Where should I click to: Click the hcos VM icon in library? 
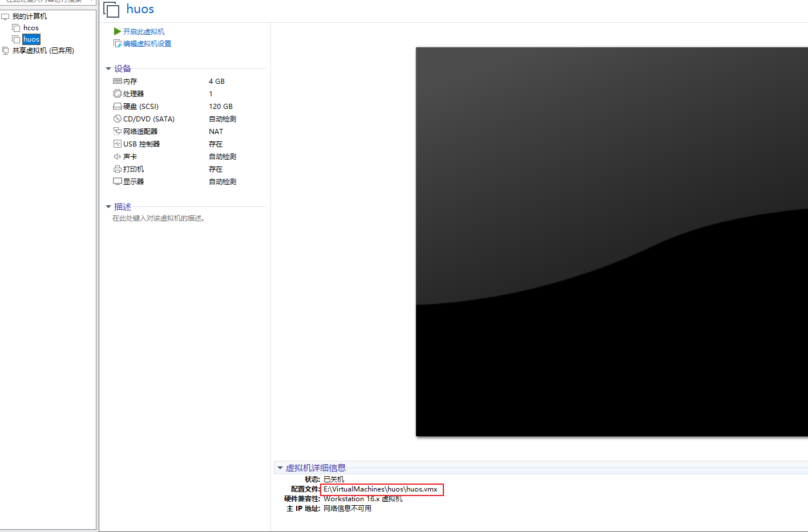pos(16,28)
